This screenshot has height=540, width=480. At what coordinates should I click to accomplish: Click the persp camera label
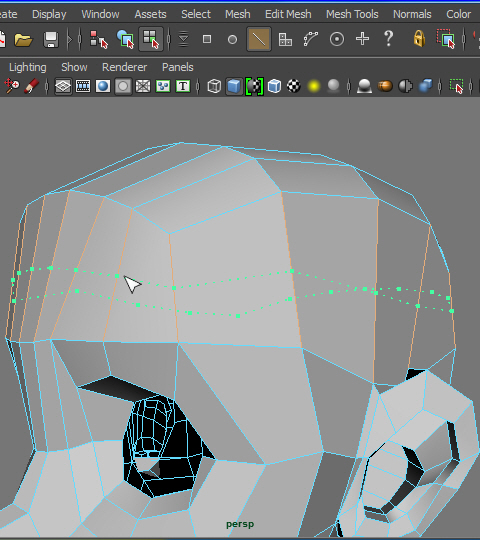tap(240, 524)
